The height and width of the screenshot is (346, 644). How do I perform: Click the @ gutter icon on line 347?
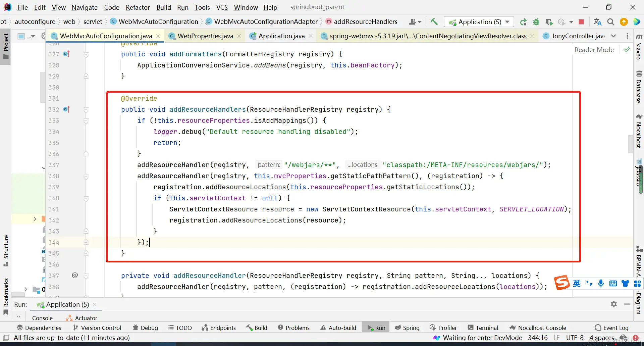coord(75,275)
